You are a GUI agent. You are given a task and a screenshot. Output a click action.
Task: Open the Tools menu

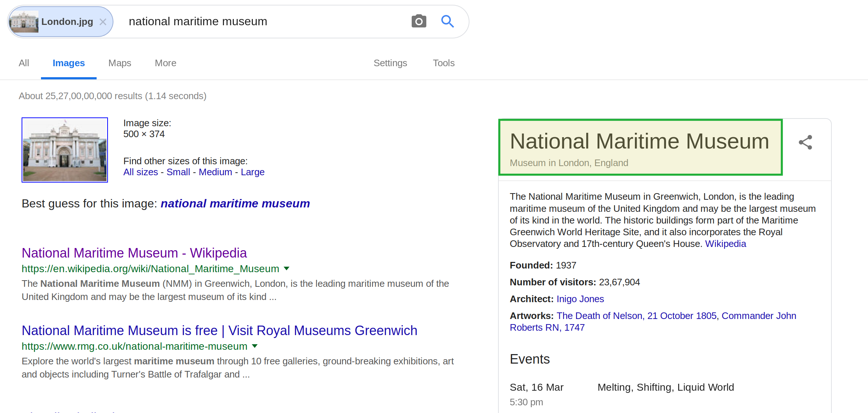(444, 63)
